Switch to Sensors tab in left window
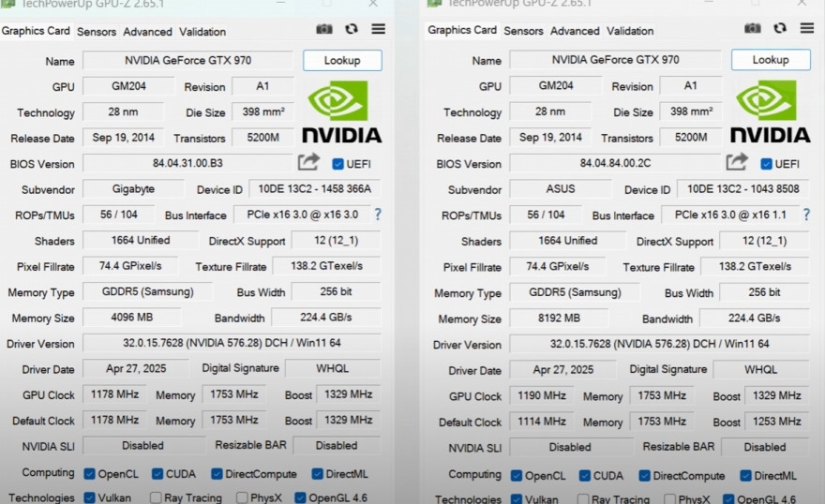Image resolution: width=825 pixels, height=504 pixels. [x=97, y=32]
